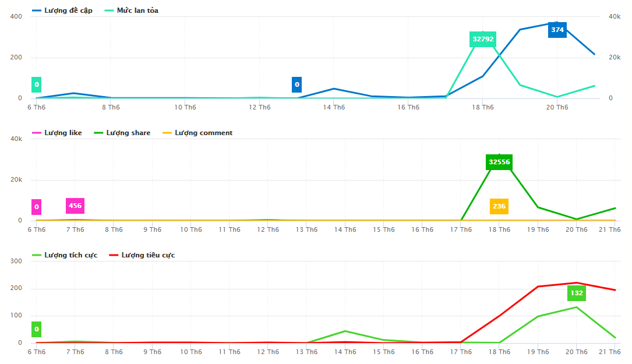Click the pink 456 like label
The width and height of the screenshot is (632, 364).
pyautogui.click(x=75, y=206)
